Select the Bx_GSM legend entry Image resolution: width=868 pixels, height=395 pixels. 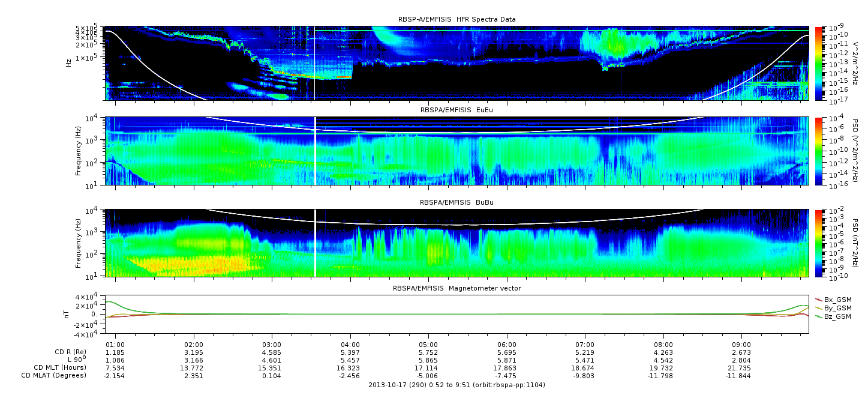[836, 299]
